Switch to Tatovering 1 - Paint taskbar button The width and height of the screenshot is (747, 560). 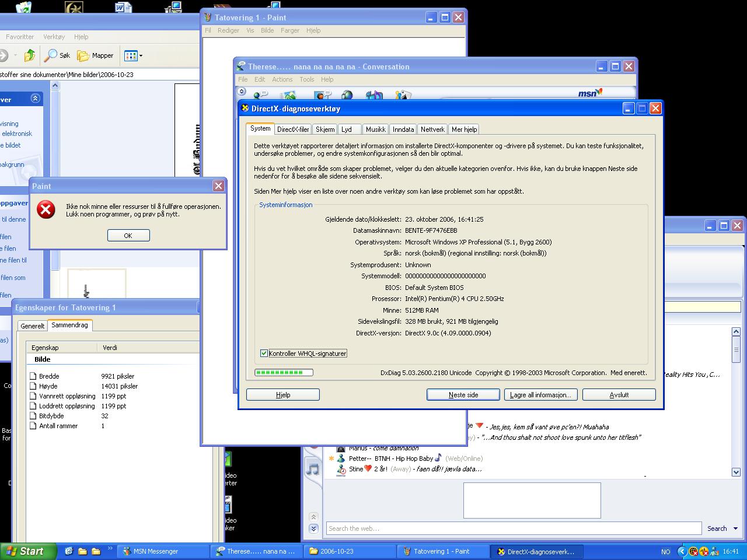pos(443,551)
